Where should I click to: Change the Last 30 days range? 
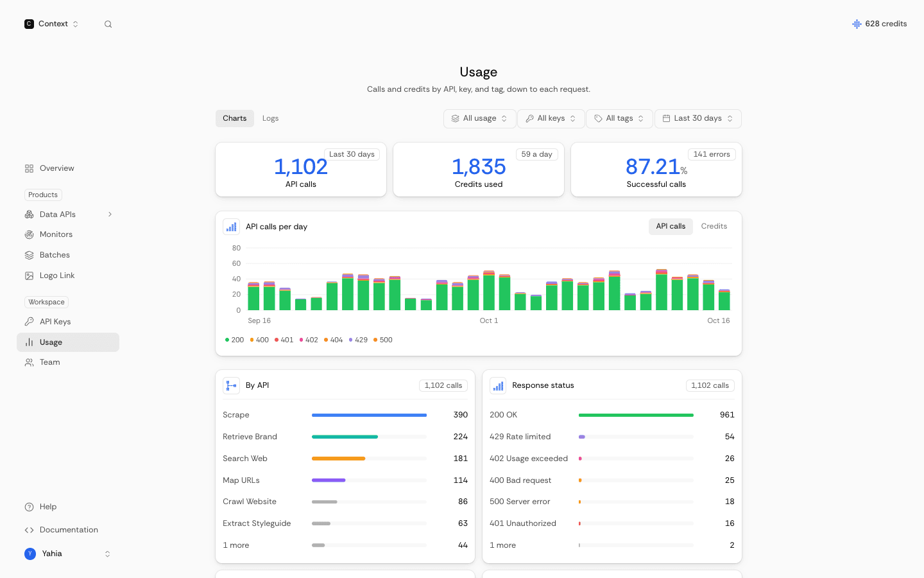pos(698,119)
